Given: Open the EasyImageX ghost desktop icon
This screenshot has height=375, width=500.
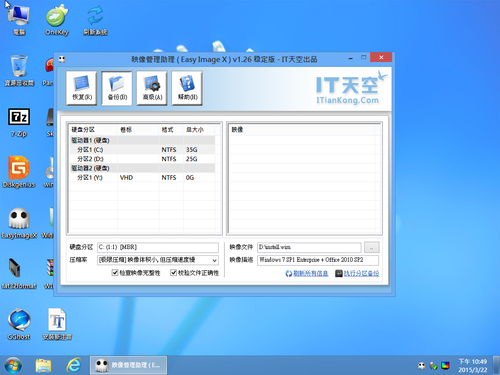Looking at the screenshot, I should pos(19,223).
